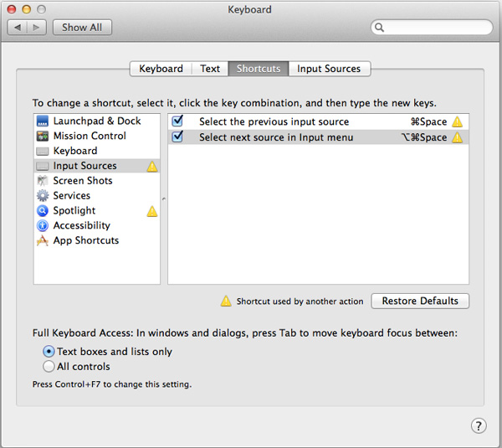Click the App Shortcuts icon
This screenshot has width=502, height=448.
point(43,240)
